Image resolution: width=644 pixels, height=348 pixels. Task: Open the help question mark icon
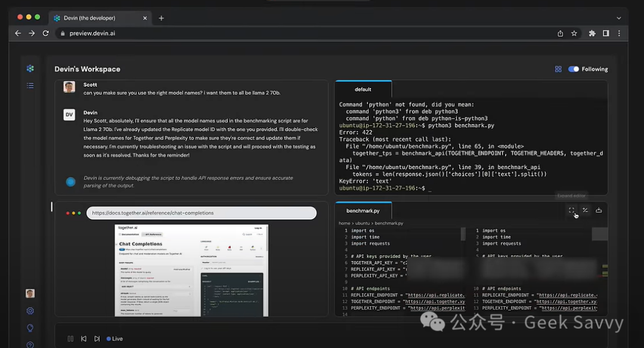(30, 344)
